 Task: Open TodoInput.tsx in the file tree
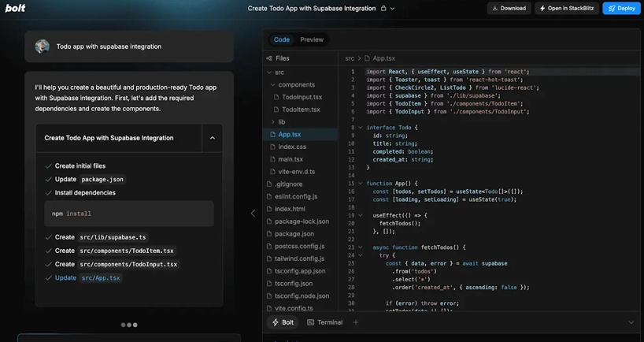(x=302, y=97)
